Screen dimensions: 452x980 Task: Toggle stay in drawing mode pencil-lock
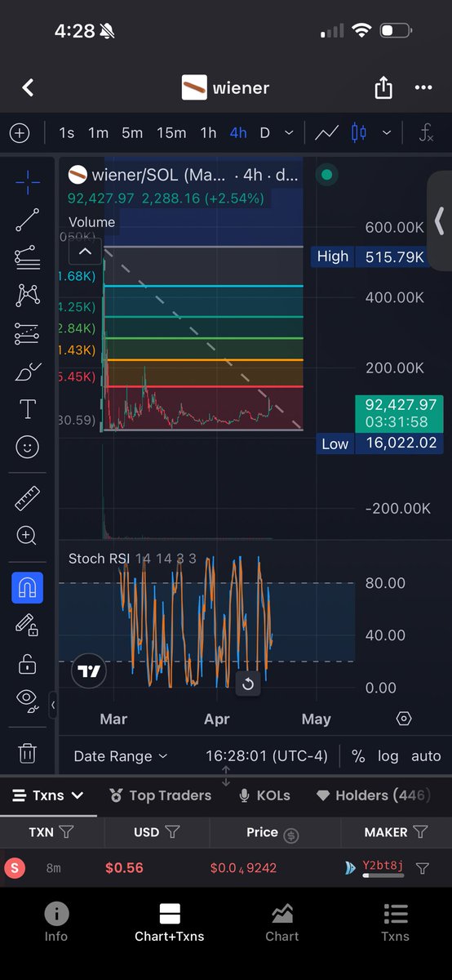pos(27,626)
